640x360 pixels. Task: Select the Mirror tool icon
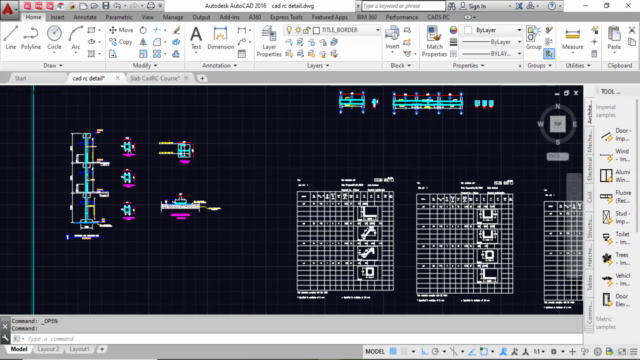coord(143,42)
